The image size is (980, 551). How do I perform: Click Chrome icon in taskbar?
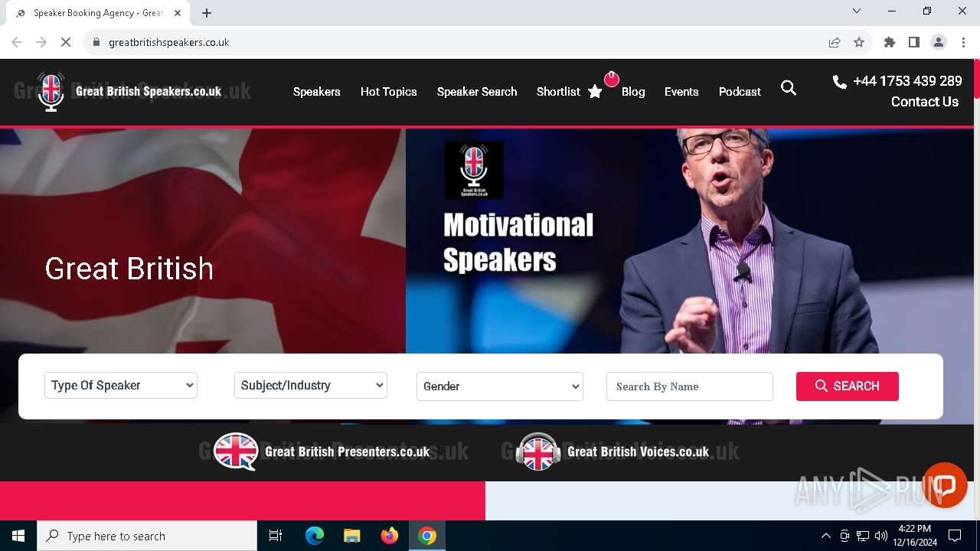[427, 536]
